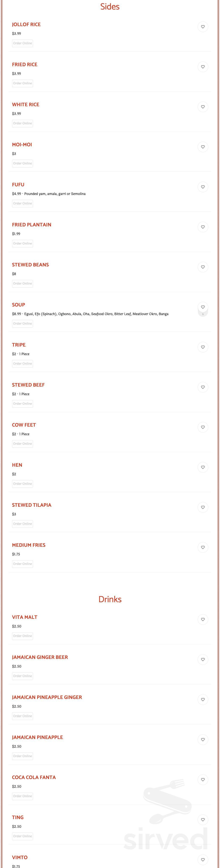
Task: Tap the heart icon next to Fufu
Action: pos(203,187)
